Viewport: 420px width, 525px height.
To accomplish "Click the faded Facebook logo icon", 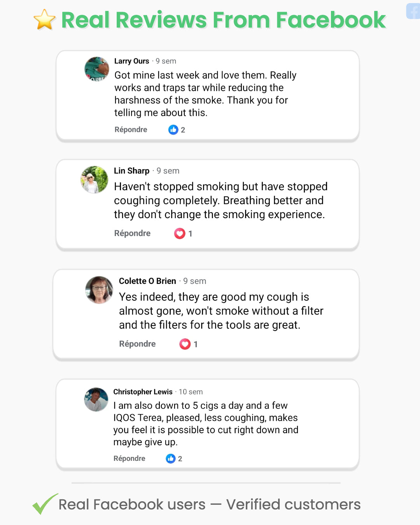I will 413,11.
